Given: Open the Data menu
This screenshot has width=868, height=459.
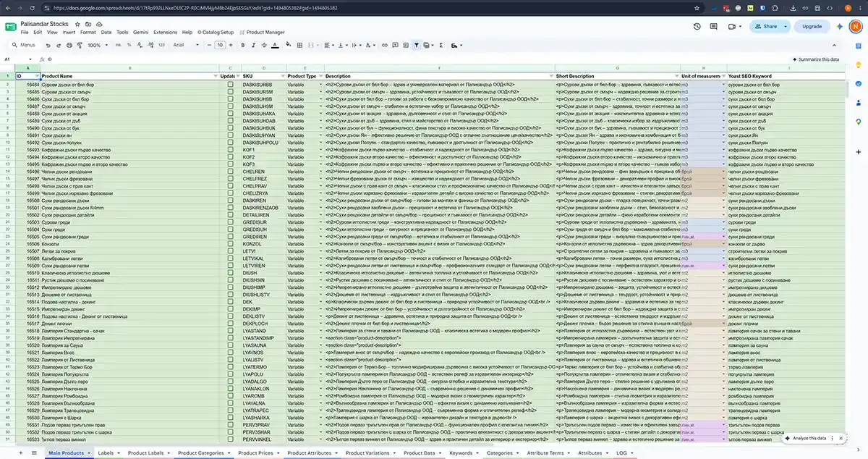Looking at the screenshot, I should tap(106, 32).
